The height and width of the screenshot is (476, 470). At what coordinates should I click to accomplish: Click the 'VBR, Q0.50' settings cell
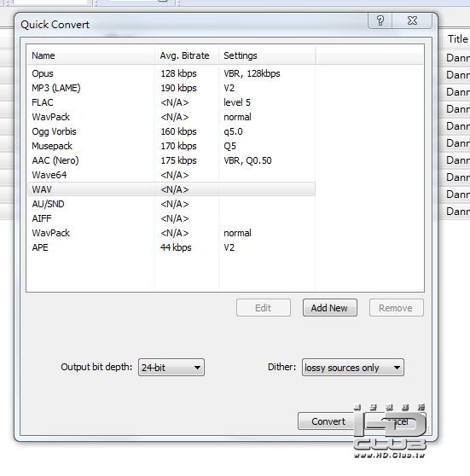247,160
